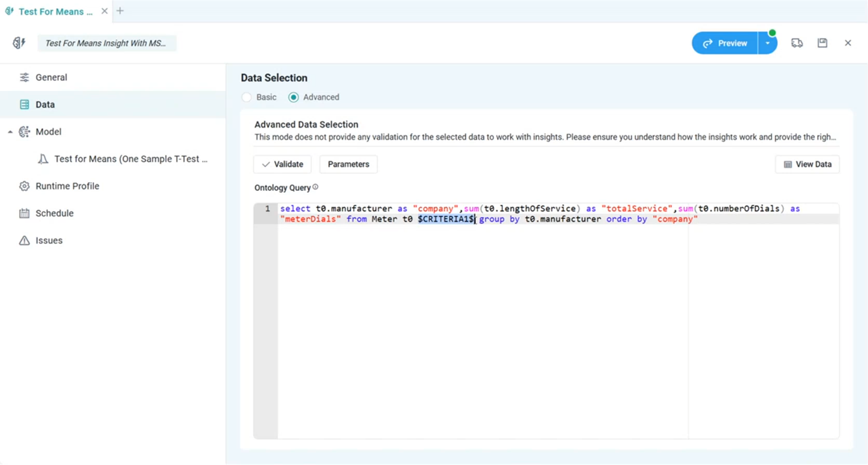
Task: Click inside the Ontology Query editor
Action: 520,322
